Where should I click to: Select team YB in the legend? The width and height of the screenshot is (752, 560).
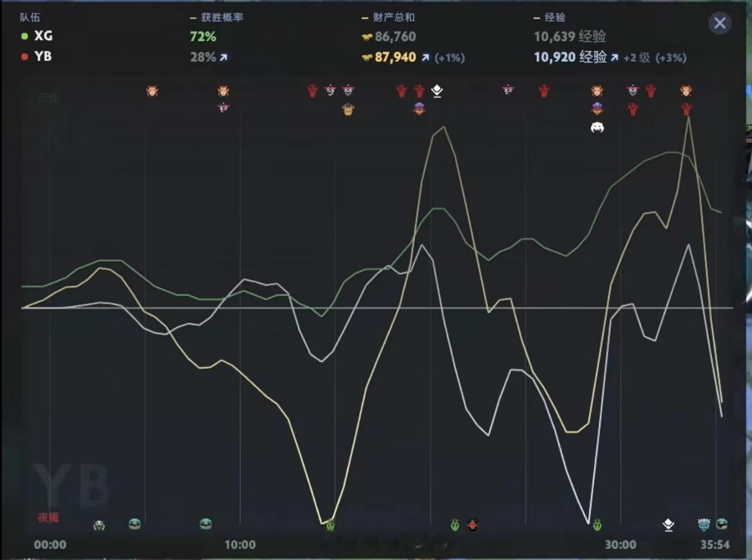(x=43, y=56)
